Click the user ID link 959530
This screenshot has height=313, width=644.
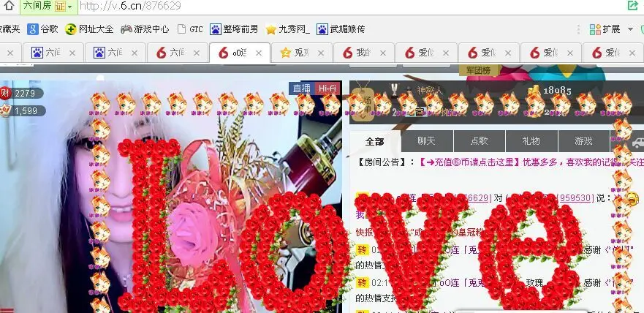pyautogui.click(x=575, y=197)
